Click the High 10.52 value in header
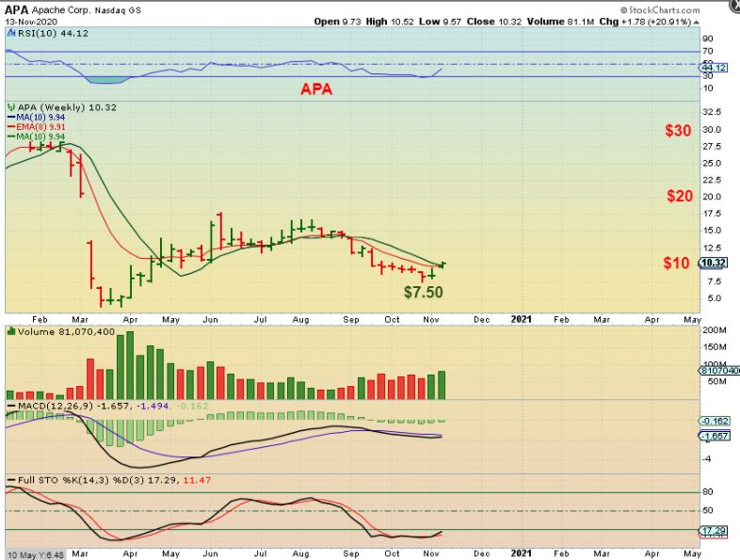The image size is (740, 560). point(390,22)
